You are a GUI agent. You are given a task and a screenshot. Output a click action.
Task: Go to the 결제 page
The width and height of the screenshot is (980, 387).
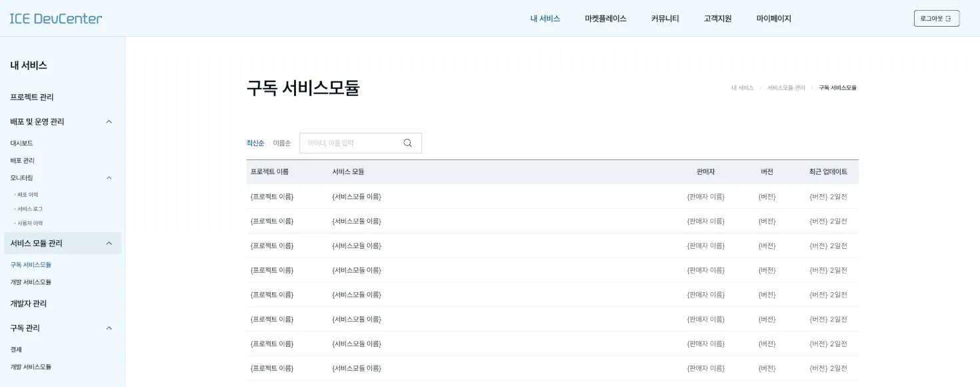click(16, 349)
